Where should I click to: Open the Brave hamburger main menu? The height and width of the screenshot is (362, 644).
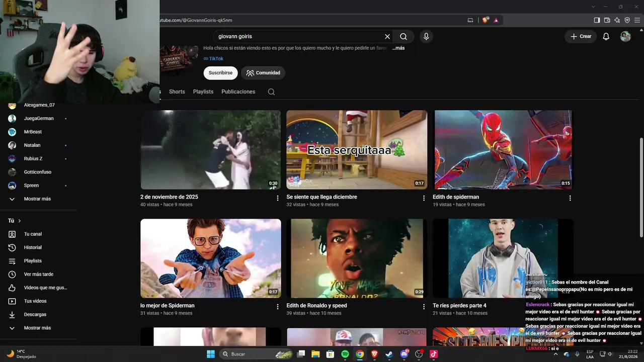[637, 20]
